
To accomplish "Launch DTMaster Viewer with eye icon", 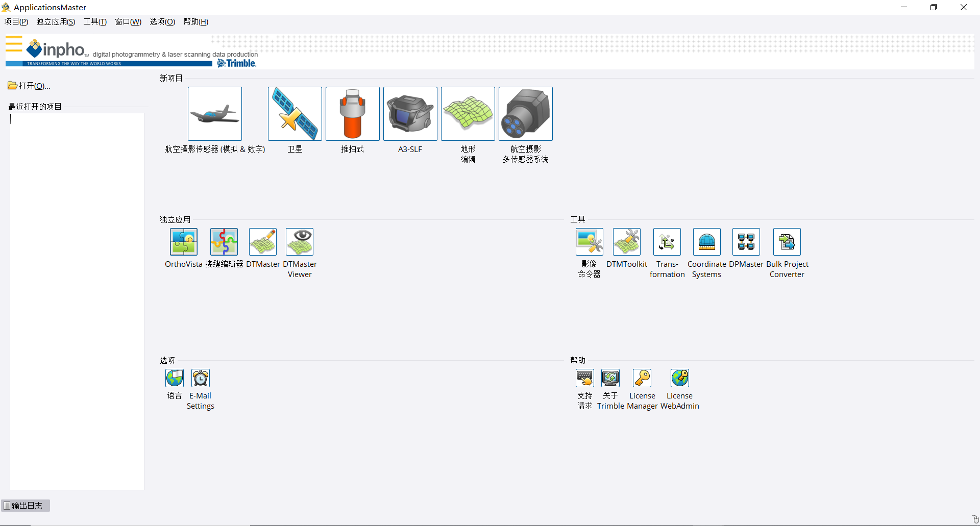I will pyautogui.click(x=300, y=242).
